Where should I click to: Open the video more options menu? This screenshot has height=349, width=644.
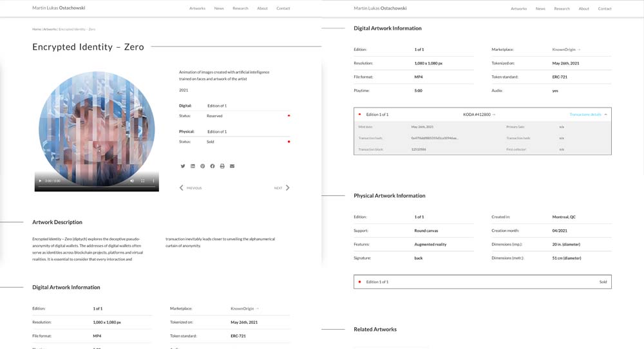[153, 181]
